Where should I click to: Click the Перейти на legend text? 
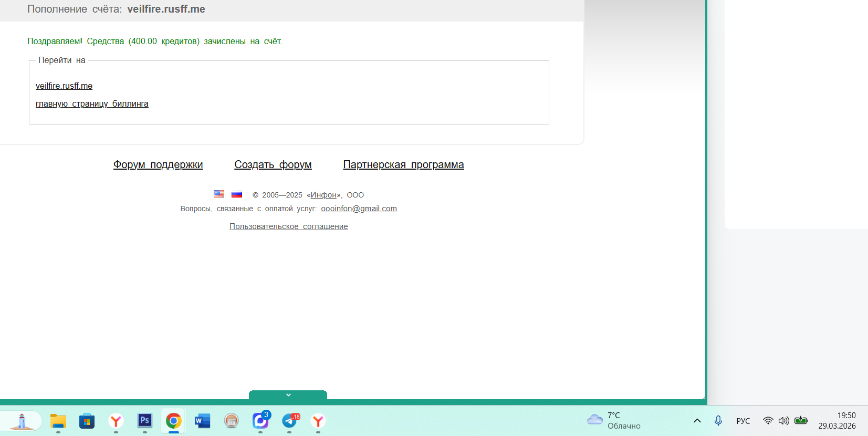click(62, 60)
